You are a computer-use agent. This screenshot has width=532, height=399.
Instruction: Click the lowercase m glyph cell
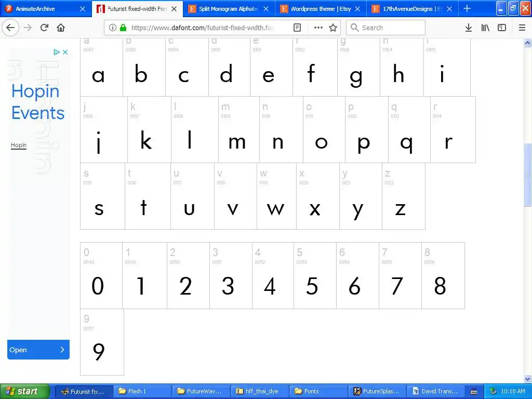239,129
